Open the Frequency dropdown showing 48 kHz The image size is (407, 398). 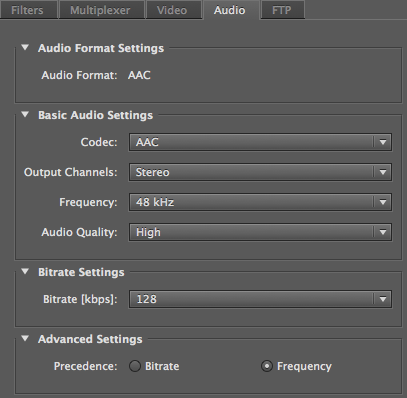[x=260, y=202]
